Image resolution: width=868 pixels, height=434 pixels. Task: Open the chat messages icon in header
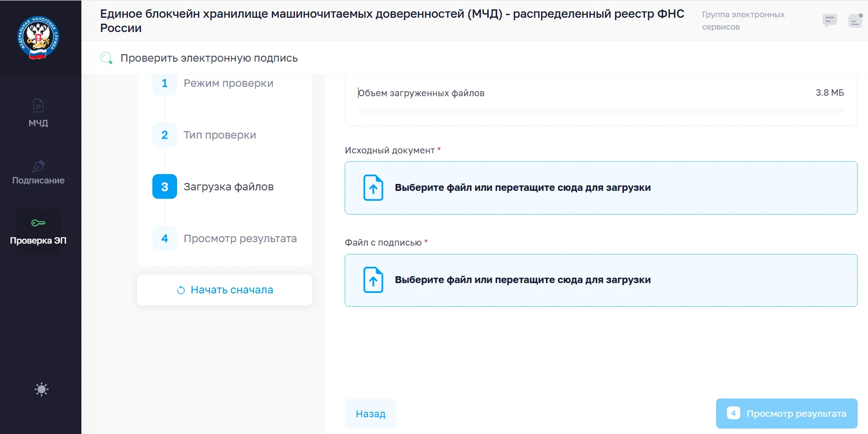click(x=830, y=21)
